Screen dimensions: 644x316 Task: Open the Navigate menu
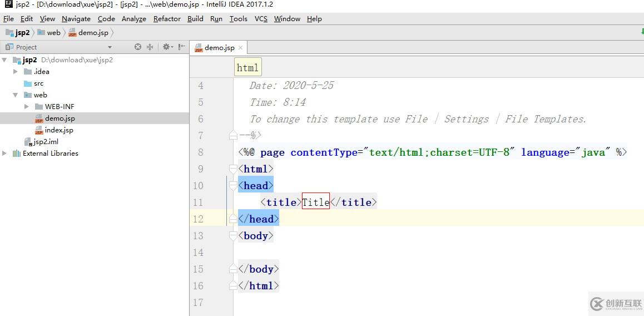pos(76,19)
